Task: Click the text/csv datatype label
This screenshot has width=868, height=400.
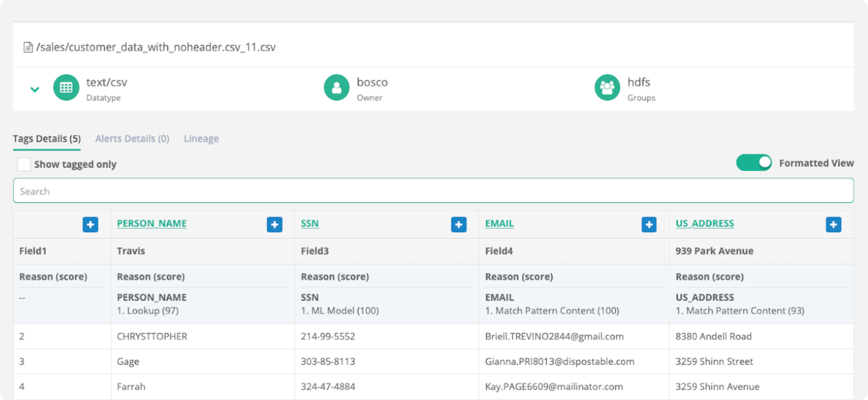Action: pyautogui.click(x=107, y=82)
